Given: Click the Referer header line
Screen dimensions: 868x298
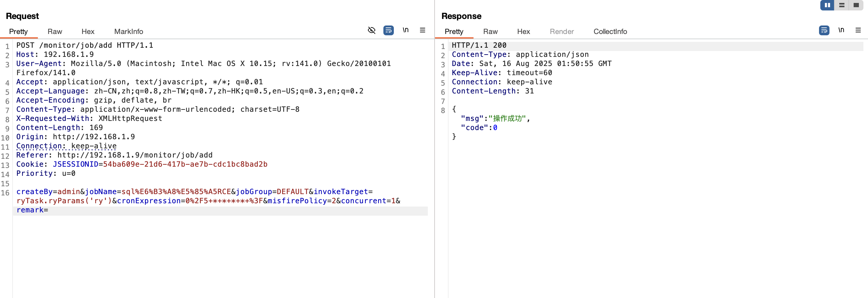Looking at the screenshot, I should [114, 155].
